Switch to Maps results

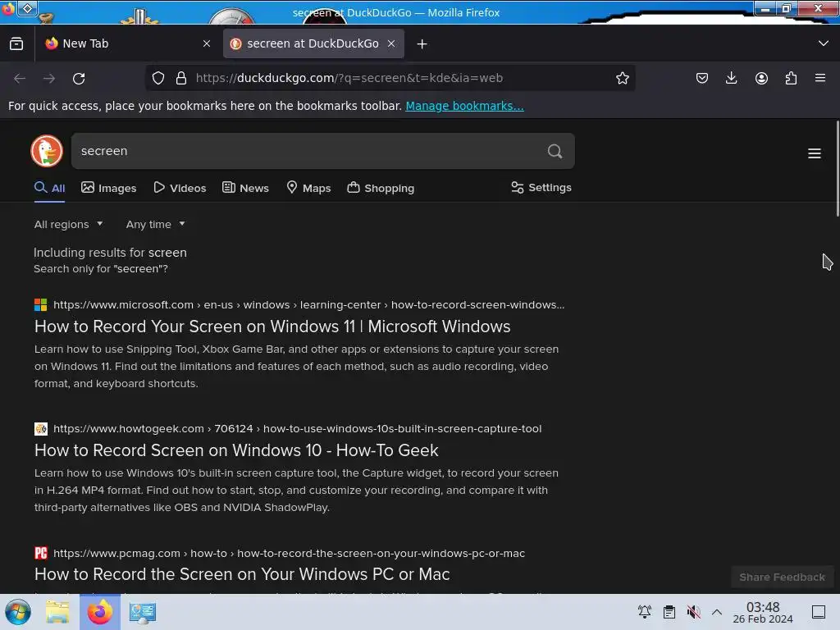click(x=308, y=189)
